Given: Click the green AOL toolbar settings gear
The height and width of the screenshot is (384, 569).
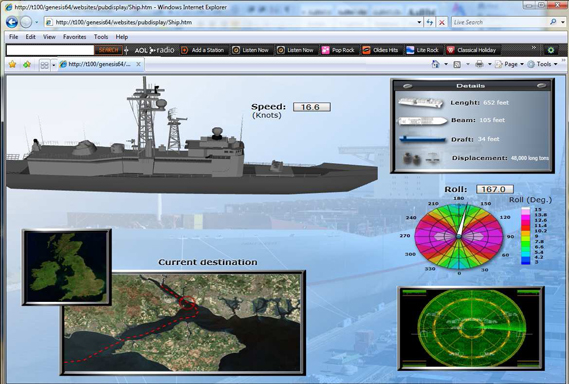Looking at the screenshot, I should tap(550, 50).
